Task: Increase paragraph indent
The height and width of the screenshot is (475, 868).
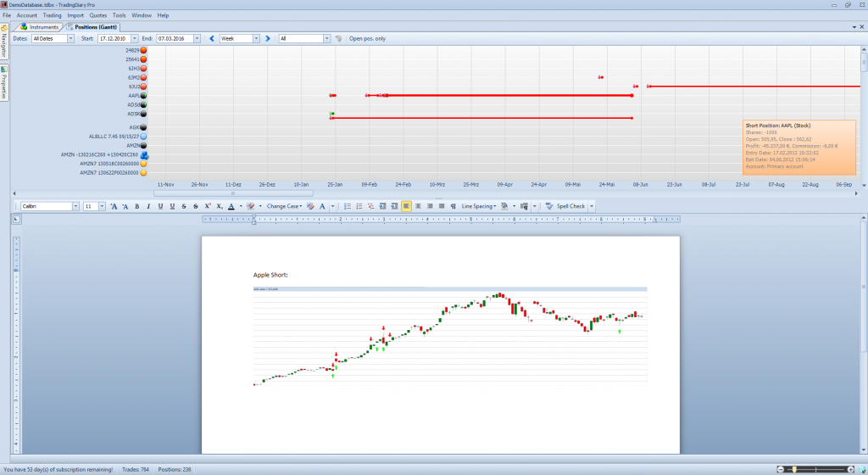Action: click(x=394, y=206)
